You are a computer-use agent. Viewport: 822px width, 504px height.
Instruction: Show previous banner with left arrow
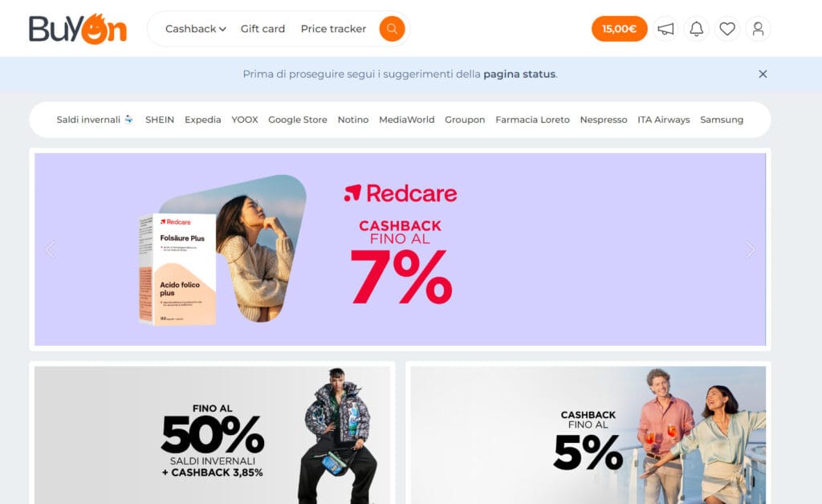tap(51, 250)
